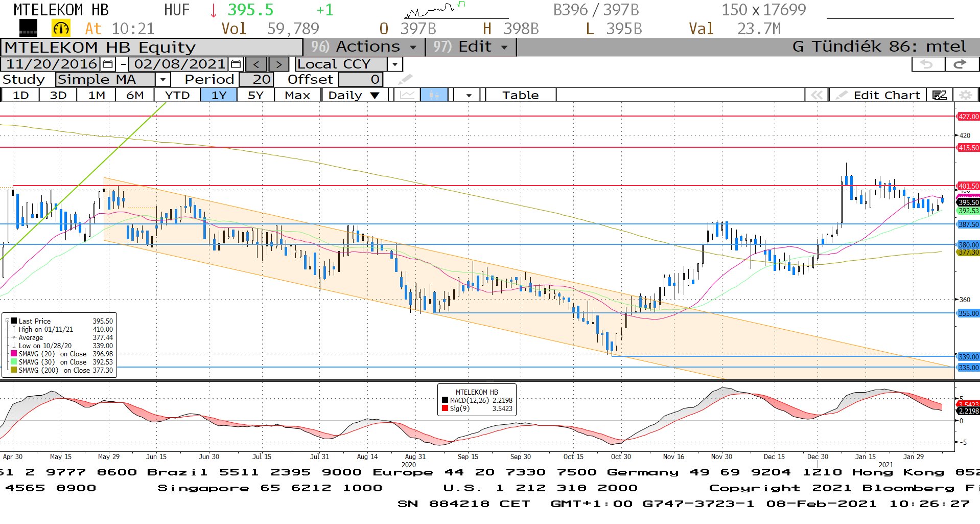The image size is (980, 524).
Task: Select the 6M range tab
Action: [135, 95]
